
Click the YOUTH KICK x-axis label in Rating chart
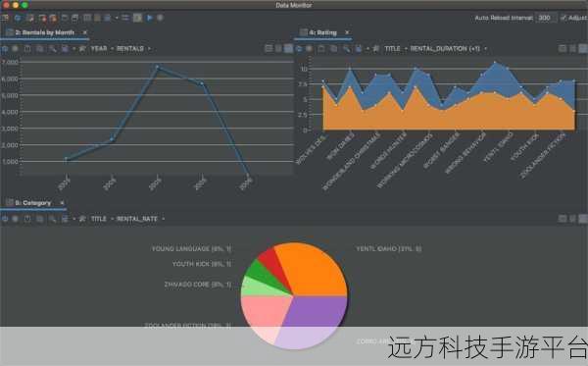524,147
